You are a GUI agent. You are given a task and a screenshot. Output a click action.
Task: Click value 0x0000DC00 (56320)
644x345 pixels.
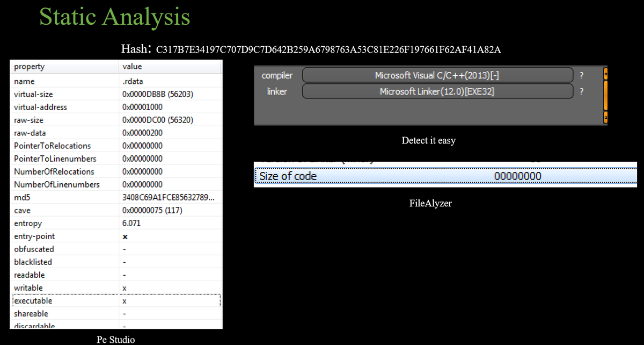click(157, 120)
